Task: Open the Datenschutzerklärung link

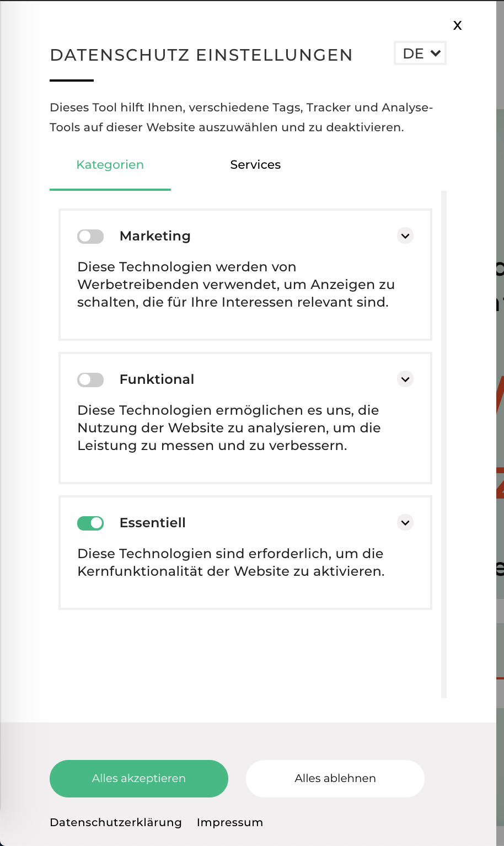Action: (116, 822)
